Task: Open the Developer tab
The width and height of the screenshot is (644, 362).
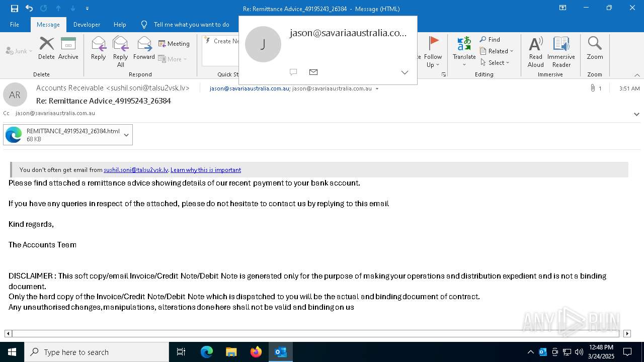Action: tap(87, 25)
